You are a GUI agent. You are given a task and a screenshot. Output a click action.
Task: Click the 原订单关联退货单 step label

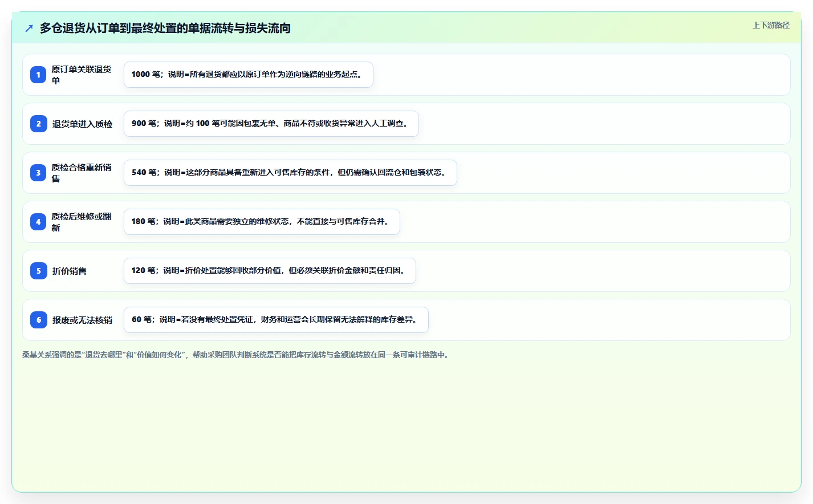(82, 75)
